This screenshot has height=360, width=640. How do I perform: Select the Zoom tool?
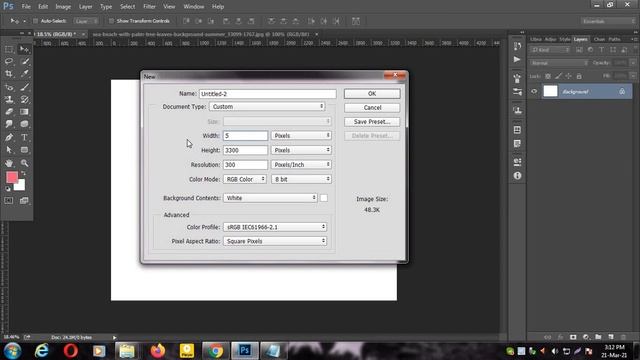click(24, 163)
